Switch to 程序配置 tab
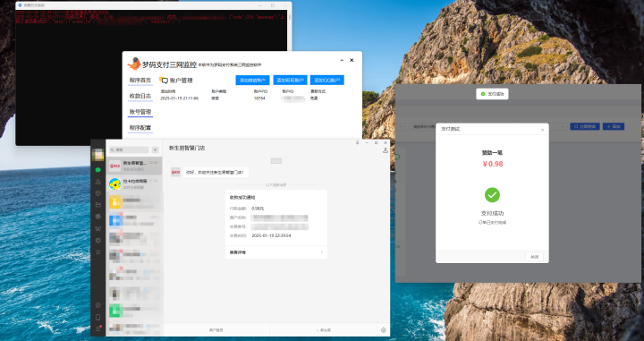Image resolution: width=644 pixels, height=341 pixels. point(140,128)
